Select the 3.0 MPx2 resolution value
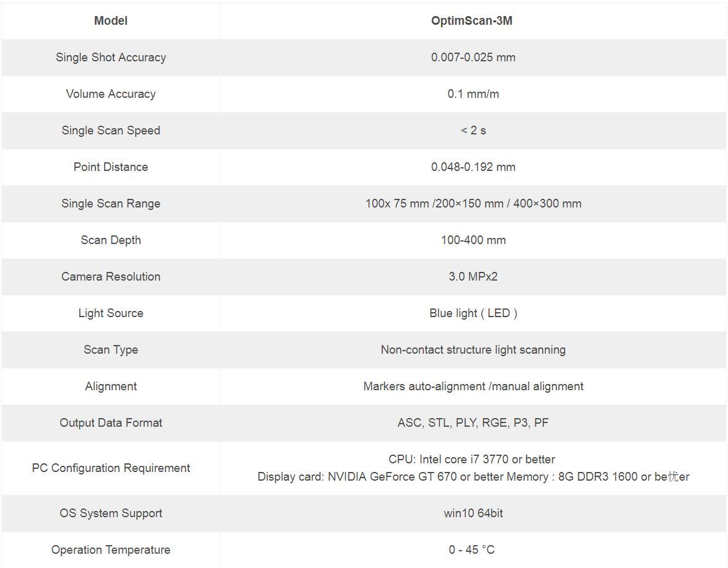Viewport: 728px width, 568px height. 473,277
